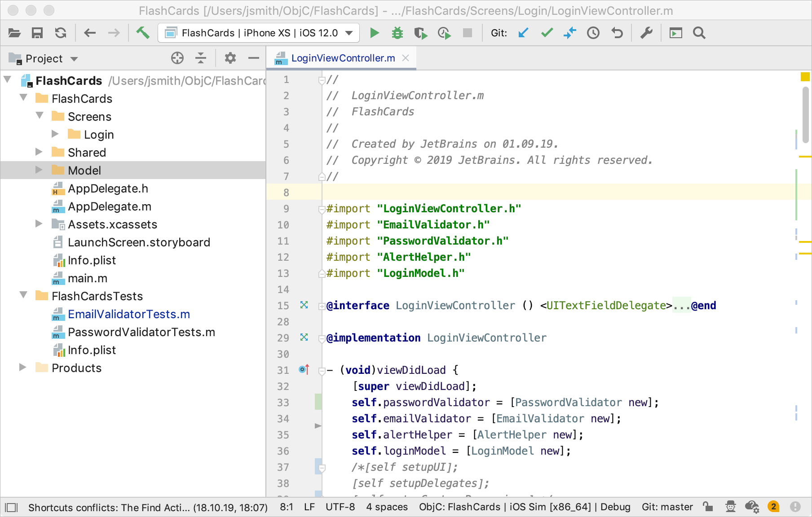The width and height of the screenshot is (812, 517).
Task: Expand the Login folder
Action: (x=55, y=134)
